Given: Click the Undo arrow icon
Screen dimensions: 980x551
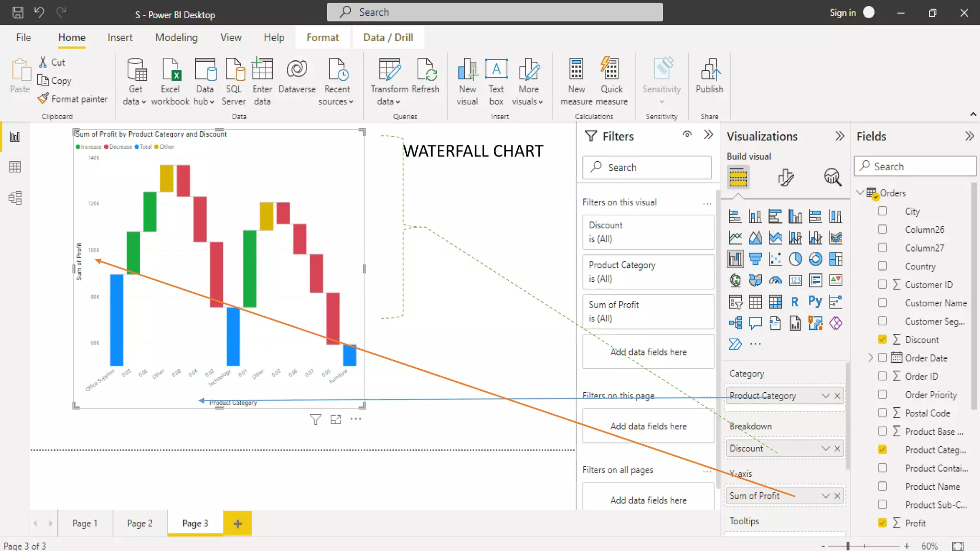Looking at the screenshot, I should [x=39, y=12].
